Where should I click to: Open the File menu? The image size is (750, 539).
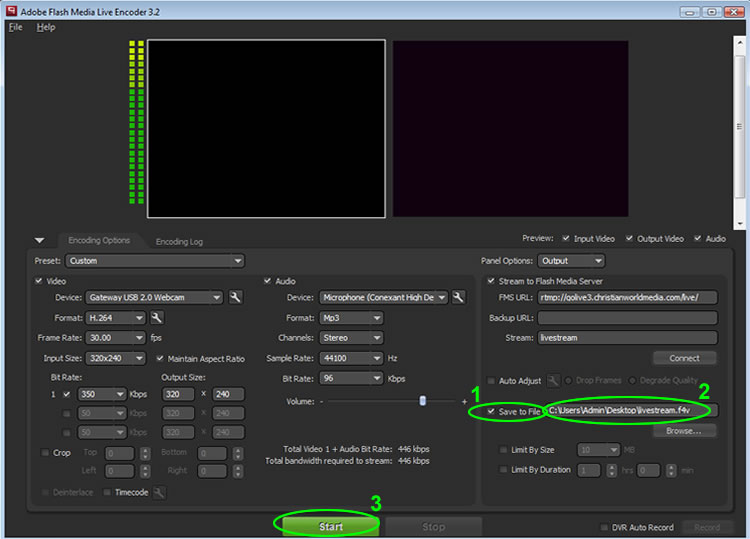pos(15,27)
